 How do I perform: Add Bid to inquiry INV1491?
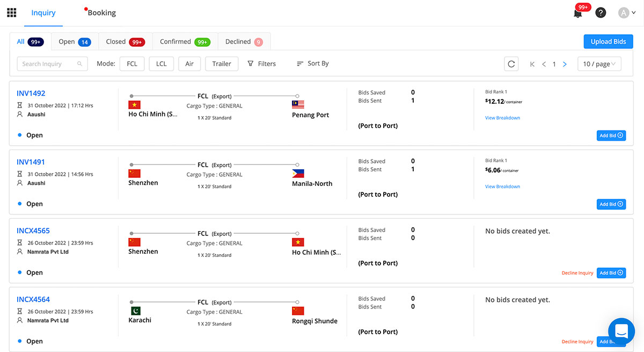(611, 204)
